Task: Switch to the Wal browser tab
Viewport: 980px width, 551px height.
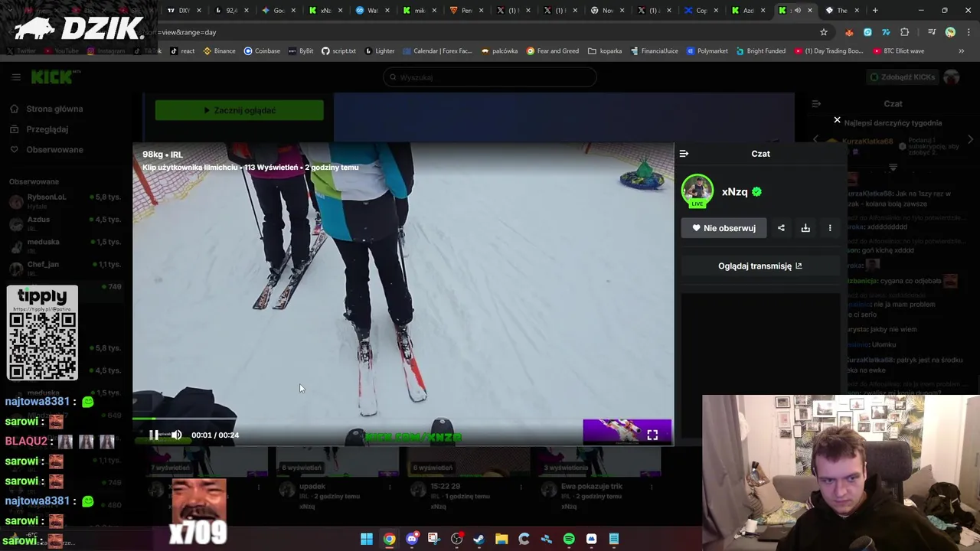Action: pos(372,10)
